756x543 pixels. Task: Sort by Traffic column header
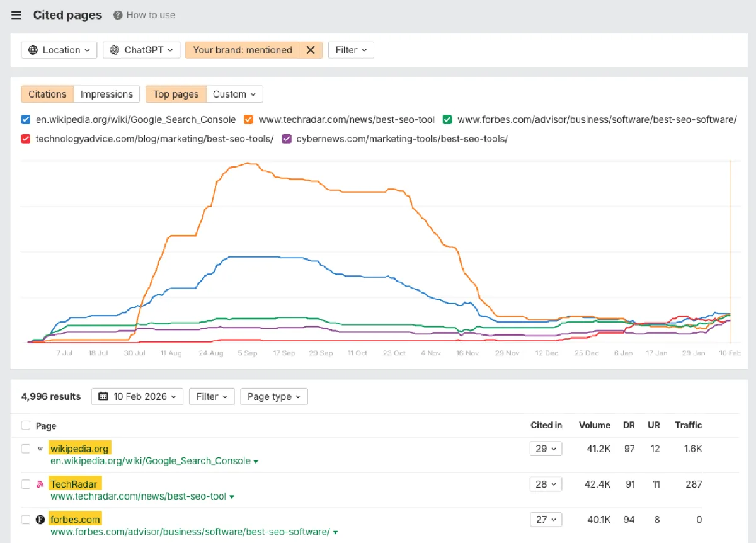coord(689,425)
